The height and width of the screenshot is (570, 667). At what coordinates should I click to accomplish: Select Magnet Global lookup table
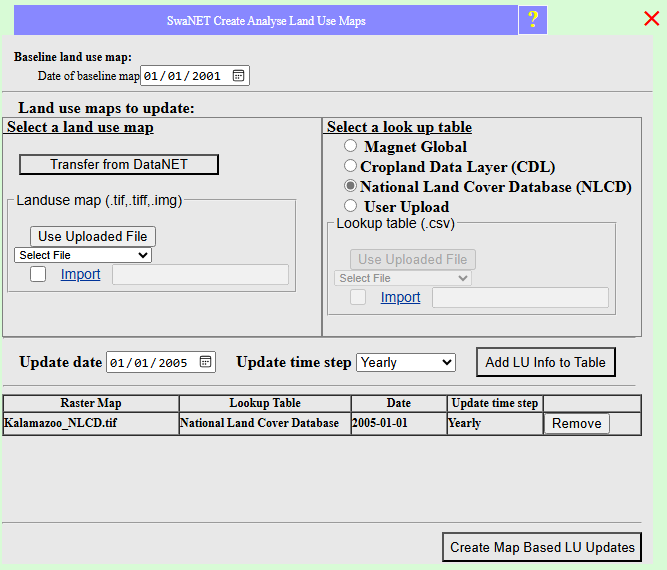[x=350, y=146]
